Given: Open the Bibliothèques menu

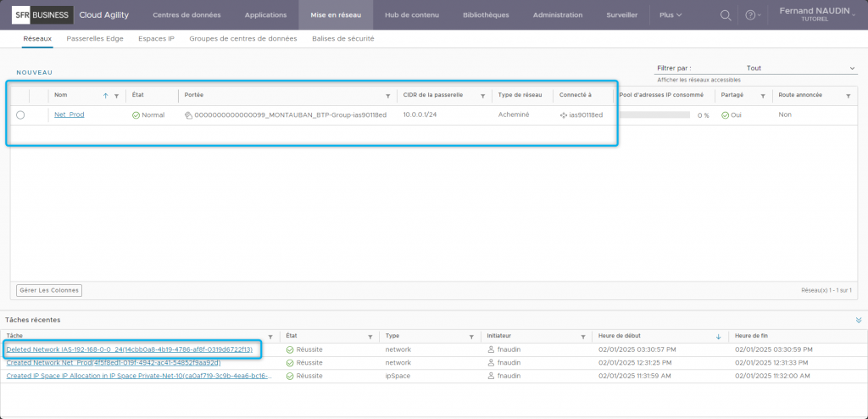Looking at the screenshot, I should [486, 15].
